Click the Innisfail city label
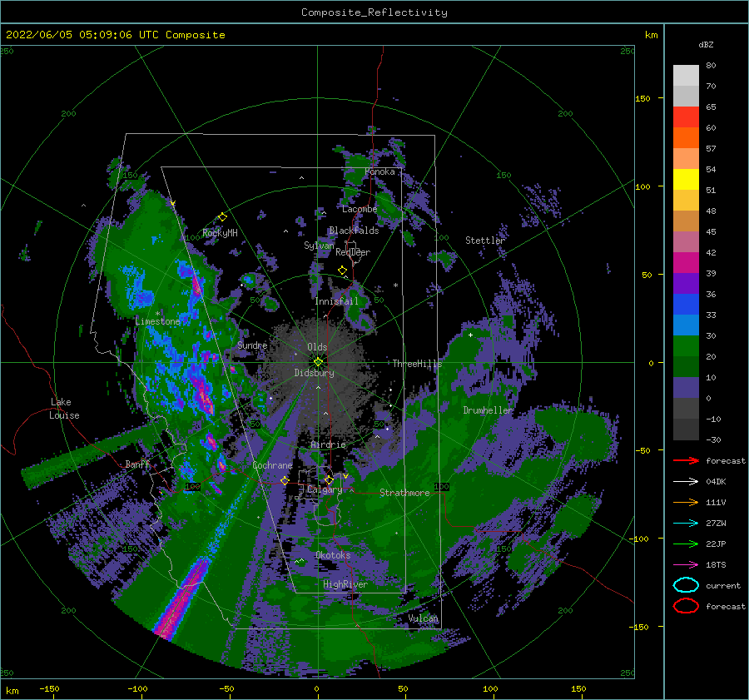 [336, 301]
